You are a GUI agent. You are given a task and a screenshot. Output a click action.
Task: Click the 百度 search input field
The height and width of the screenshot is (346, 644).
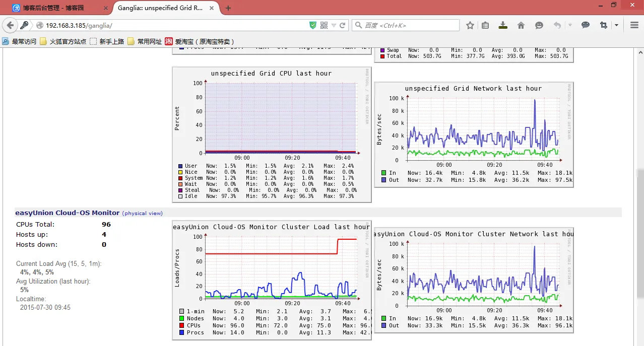tap(406, 25)
